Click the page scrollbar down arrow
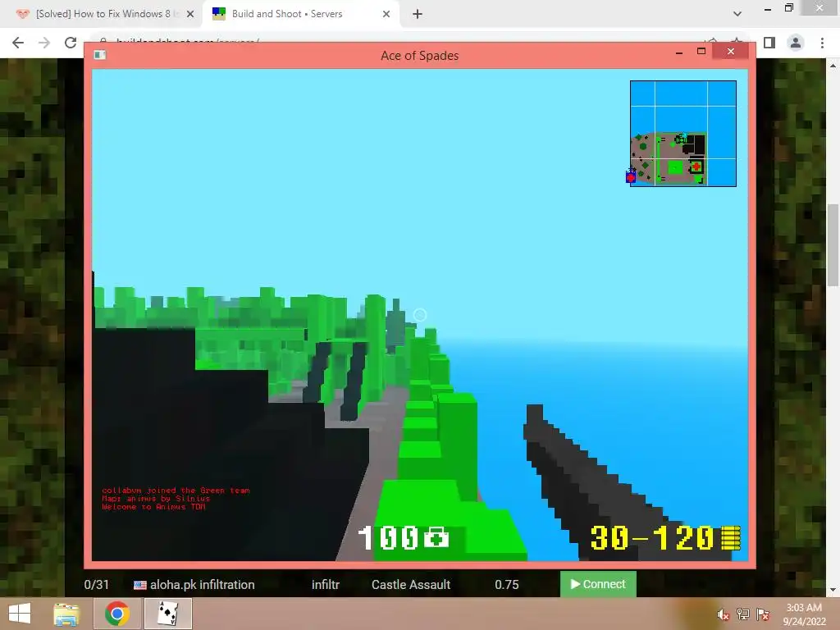The height and width of the screenshot is (630, 840). click(x=833, y=590)
